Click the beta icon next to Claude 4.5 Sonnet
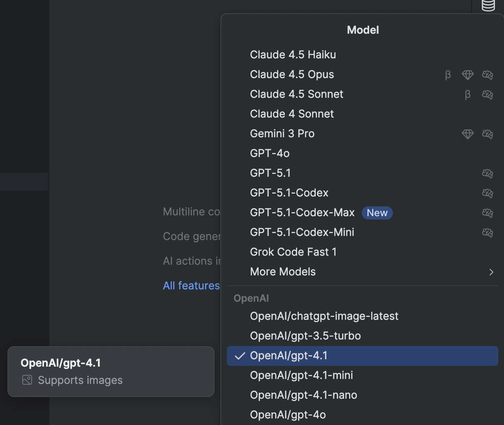 [467, 95]
